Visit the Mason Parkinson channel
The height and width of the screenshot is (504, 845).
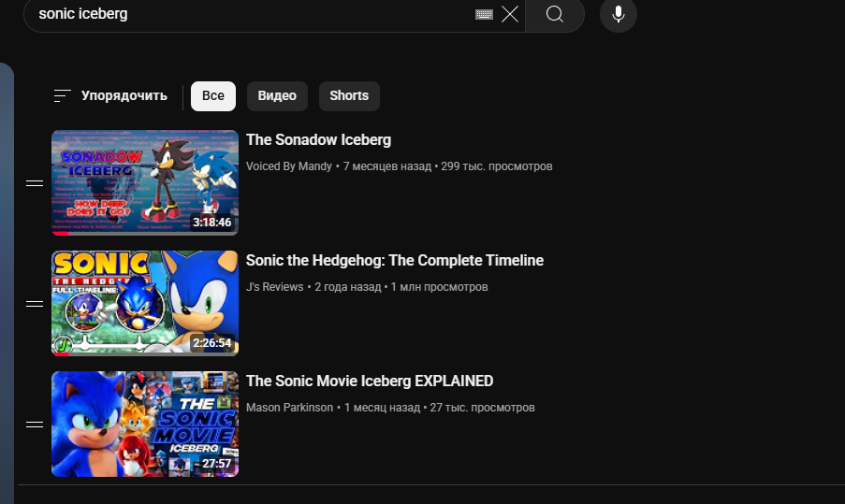[x=289, y=408]
